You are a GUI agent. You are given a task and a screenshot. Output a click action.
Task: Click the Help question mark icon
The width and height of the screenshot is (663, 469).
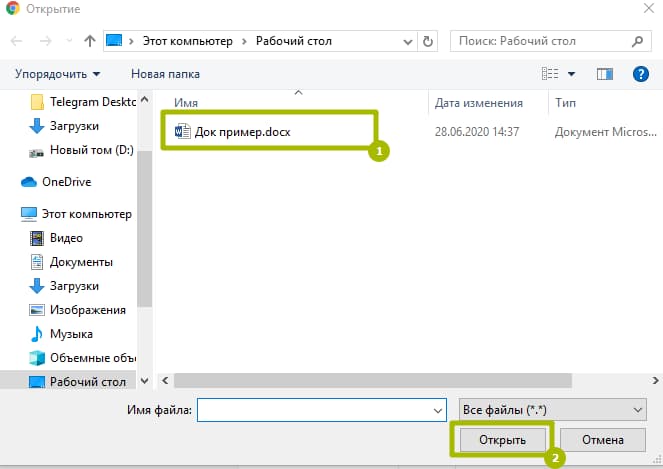(x=641, y=74)
